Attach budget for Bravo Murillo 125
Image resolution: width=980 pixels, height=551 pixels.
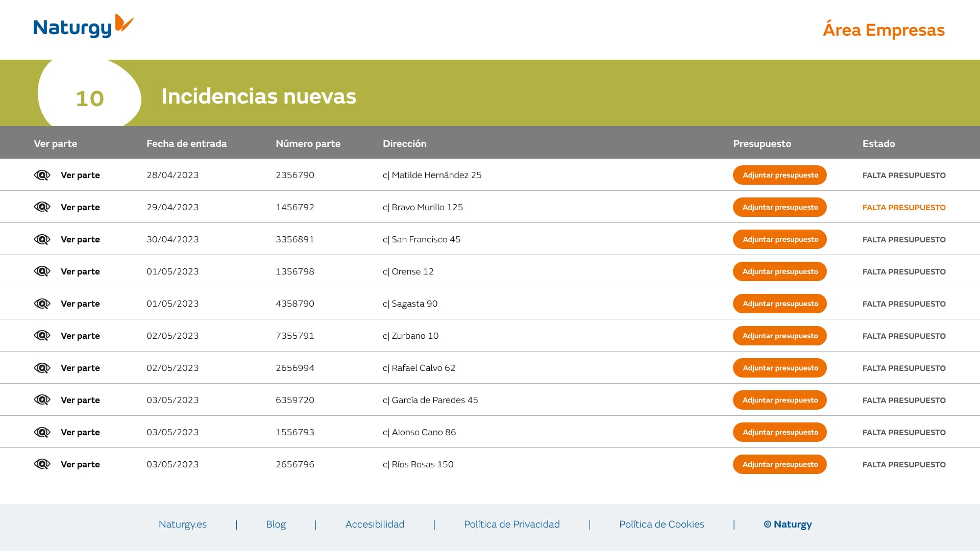point(779,207)
